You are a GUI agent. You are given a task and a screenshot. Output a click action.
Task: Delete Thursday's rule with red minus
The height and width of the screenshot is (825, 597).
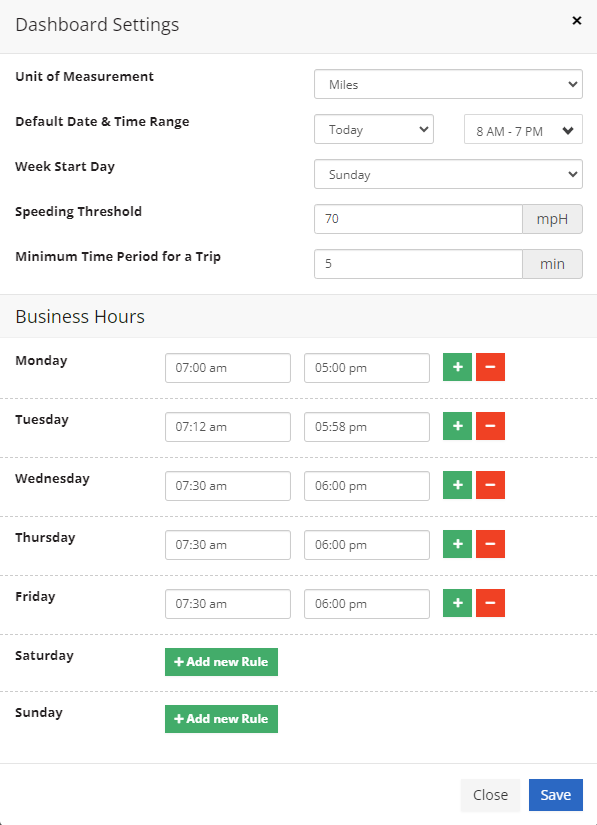(490, 544)
